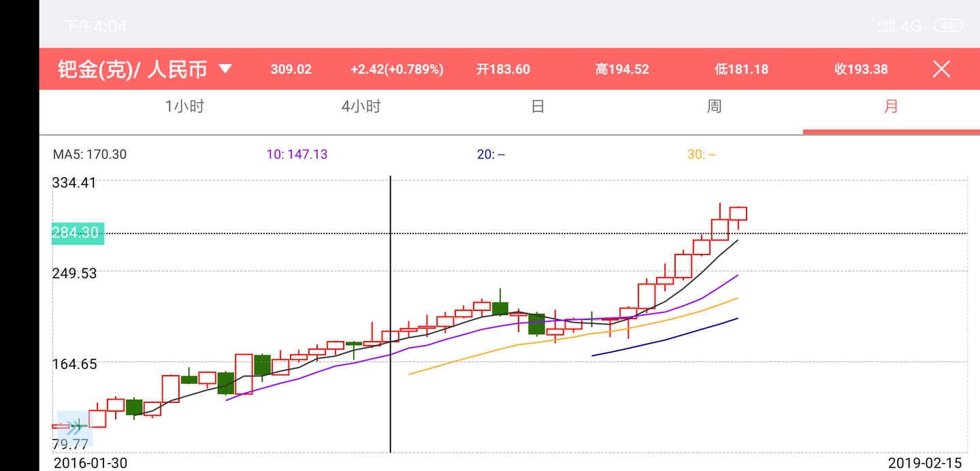Tap the jump-to-latest double-arrow icon near 79.77
This screenshot has height=471, width=980.
tap(73, 429)
